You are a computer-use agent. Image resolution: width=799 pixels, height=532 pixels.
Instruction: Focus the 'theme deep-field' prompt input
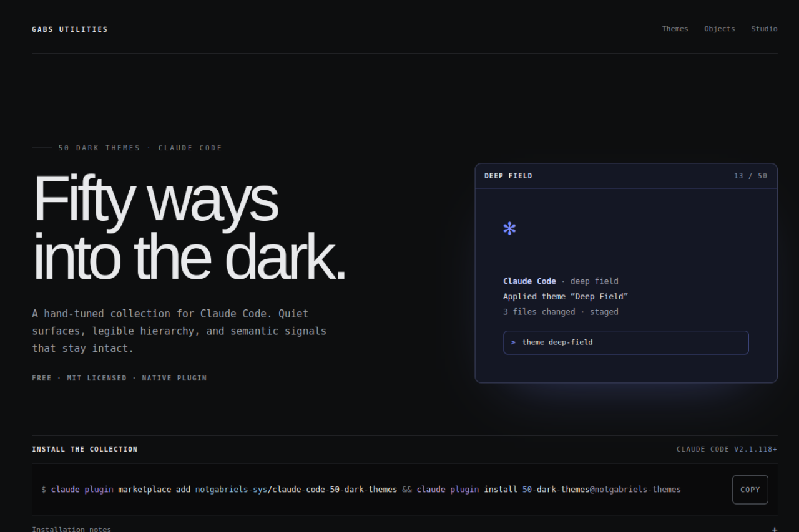625,342
